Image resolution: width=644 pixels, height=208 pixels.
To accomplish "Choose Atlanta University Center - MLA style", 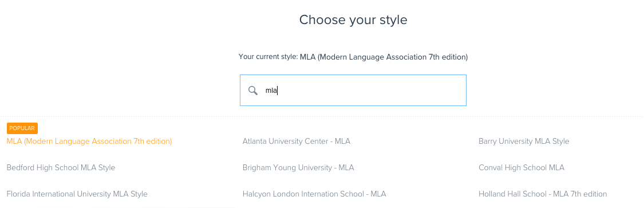I will [296, 142].
